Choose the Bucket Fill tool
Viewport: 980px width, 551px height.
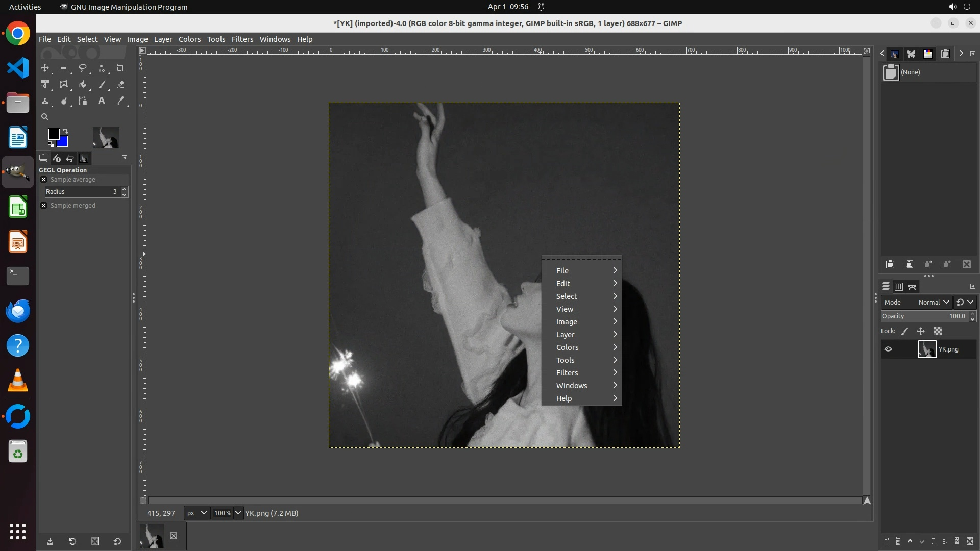coord(82,85)
